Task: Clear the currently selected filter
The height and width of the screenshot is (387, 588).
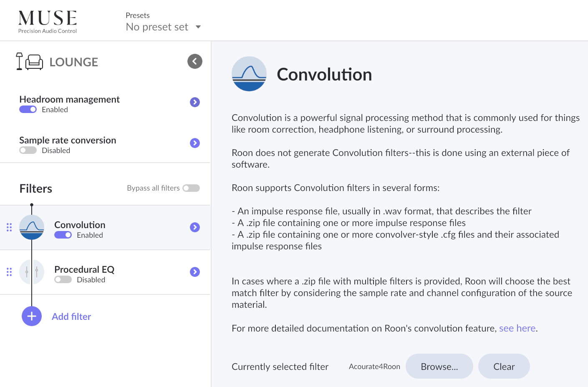Action: click(x=504, y=366)
